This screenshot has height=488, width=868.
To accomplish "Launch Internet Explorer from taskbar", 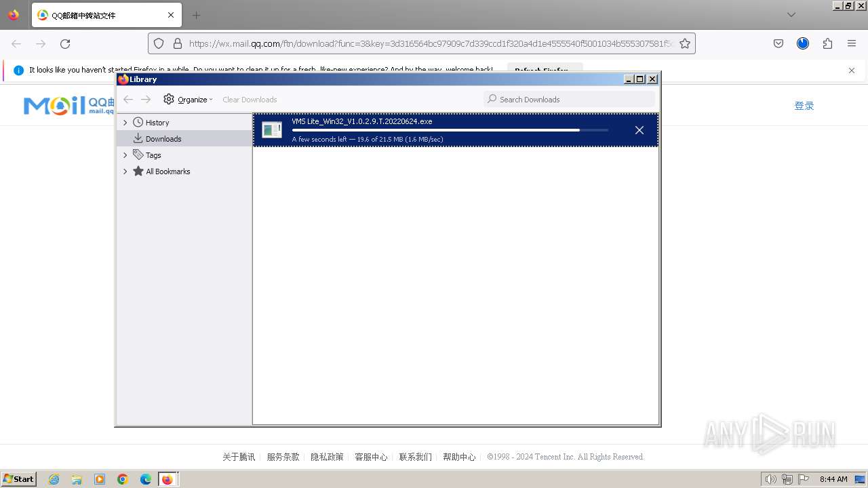I will tap(54, 479).
